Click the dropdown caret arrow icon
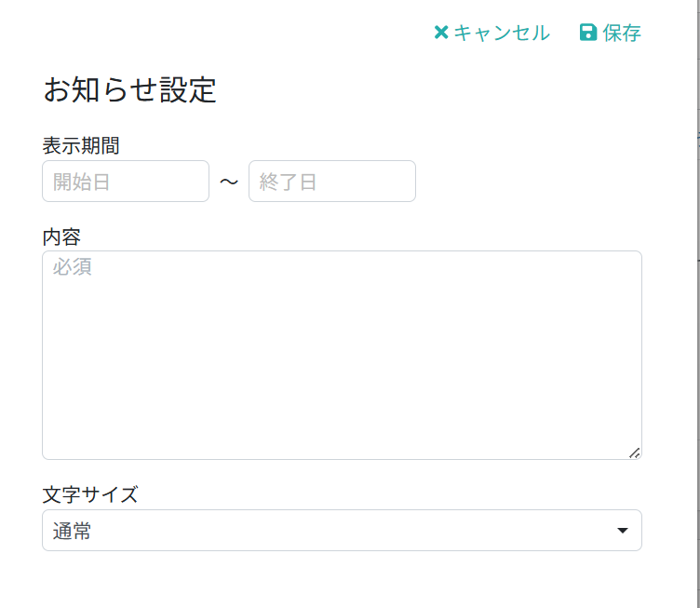The width and height of the screenshot is (700, 608). [x=624, y=531]
